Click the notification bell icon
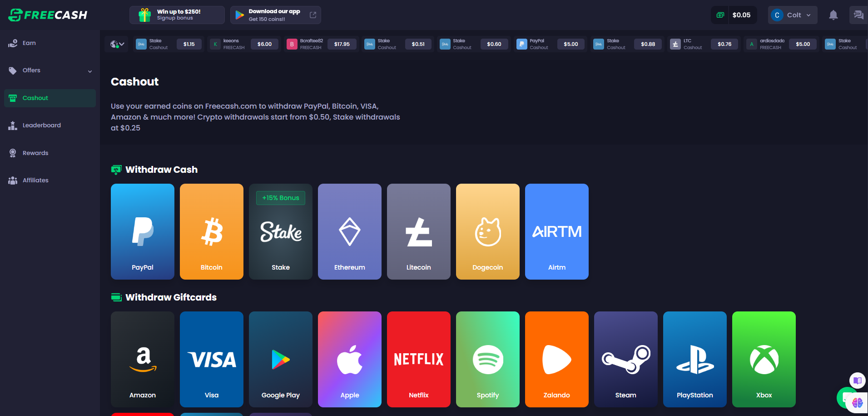This screenshot has width=868, height=416. tap(833, 15)
